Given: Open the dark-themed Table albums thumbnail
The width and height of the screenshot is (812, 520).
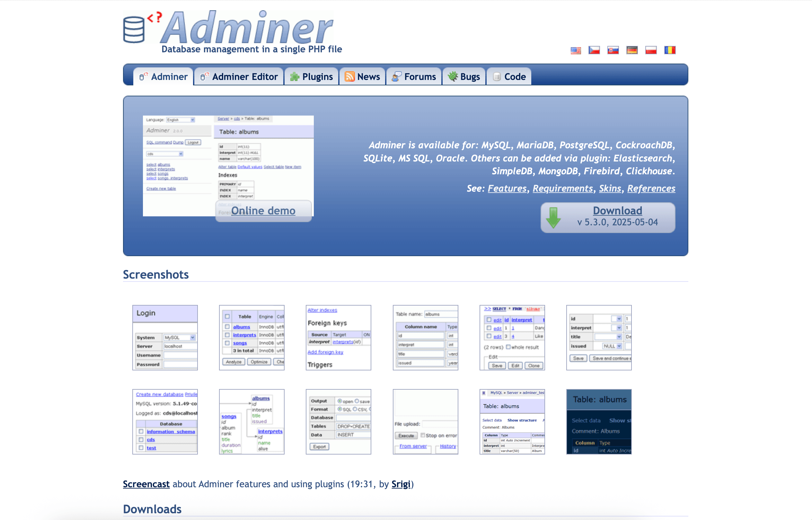Looking at the screenshot, I should 599,422.
